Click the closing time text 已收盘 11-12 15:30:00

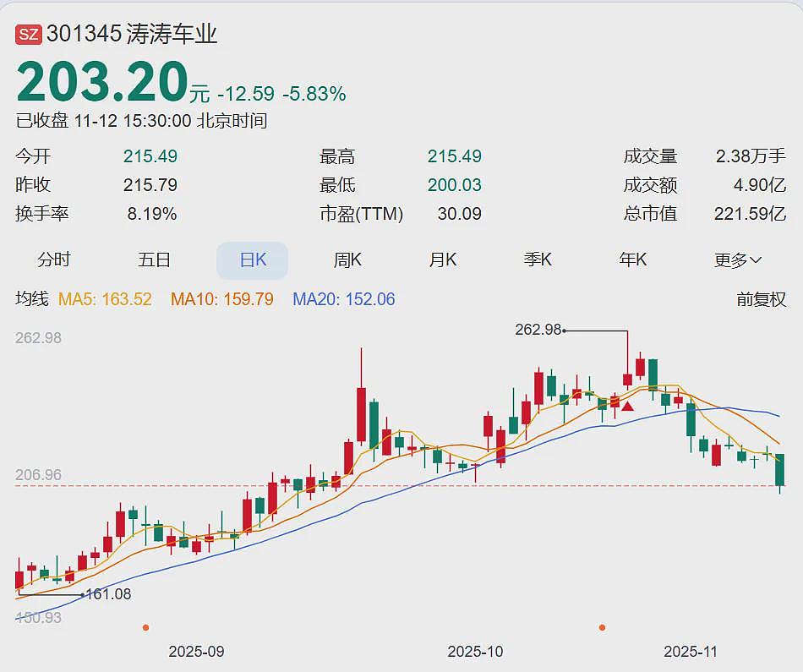point(103,121)
